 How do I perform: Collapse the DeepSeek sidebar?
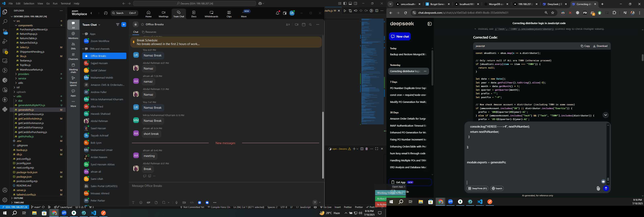coord(430,24)
